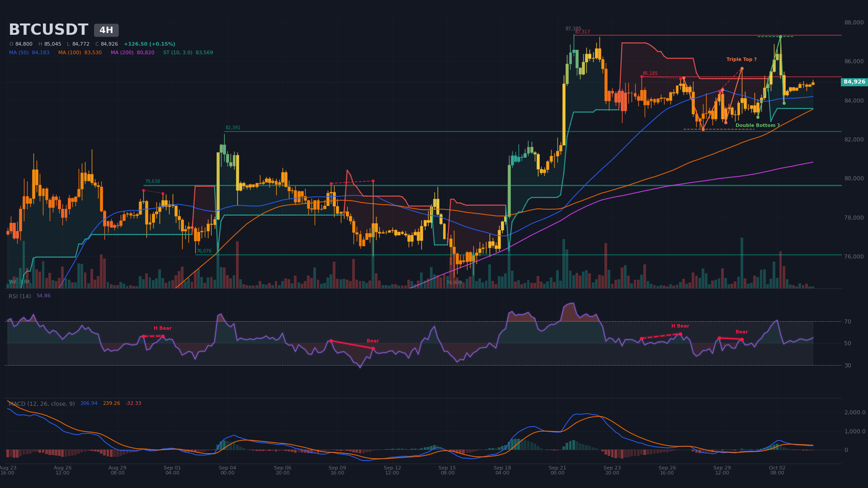
Task: Click the Sep 09 16:00 time axis label
Action: [337, 470]
